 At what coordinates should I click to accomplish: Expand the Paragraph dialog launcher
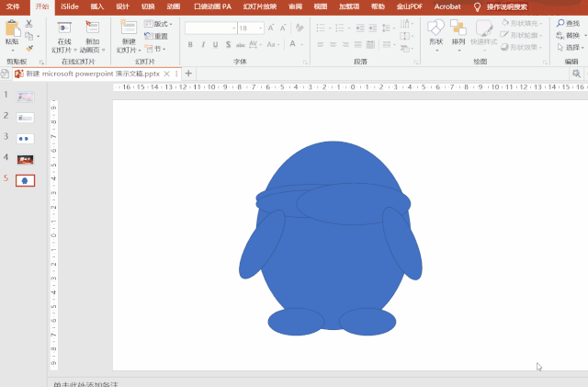pos(415,63)
